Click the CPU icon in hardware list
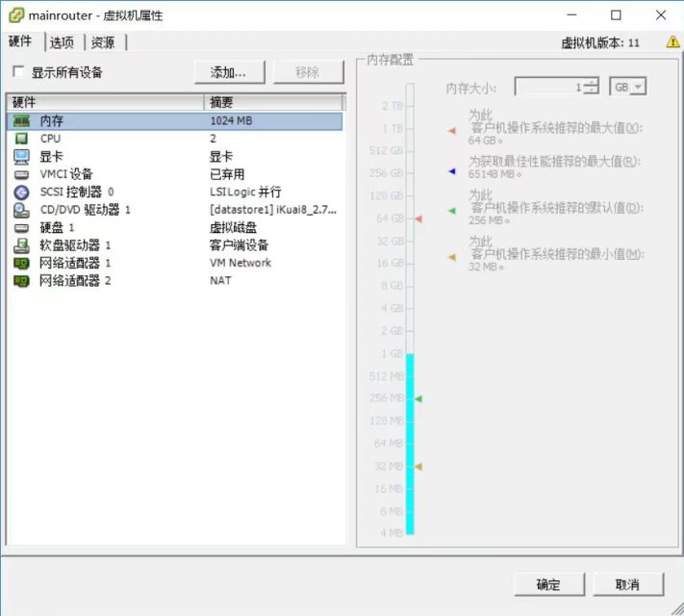 (x=21, y=139)
